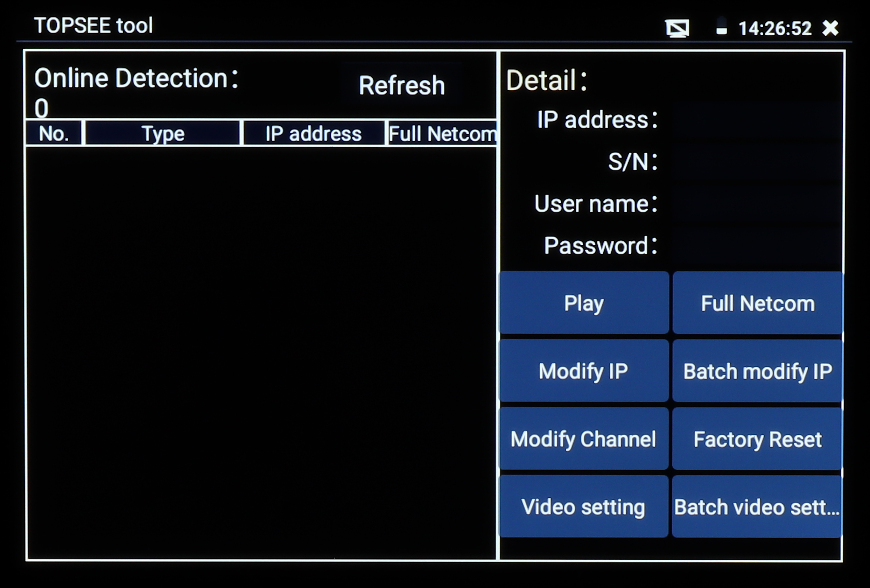Select Batch modify IP
870x588 pixels.
(757, 371)
